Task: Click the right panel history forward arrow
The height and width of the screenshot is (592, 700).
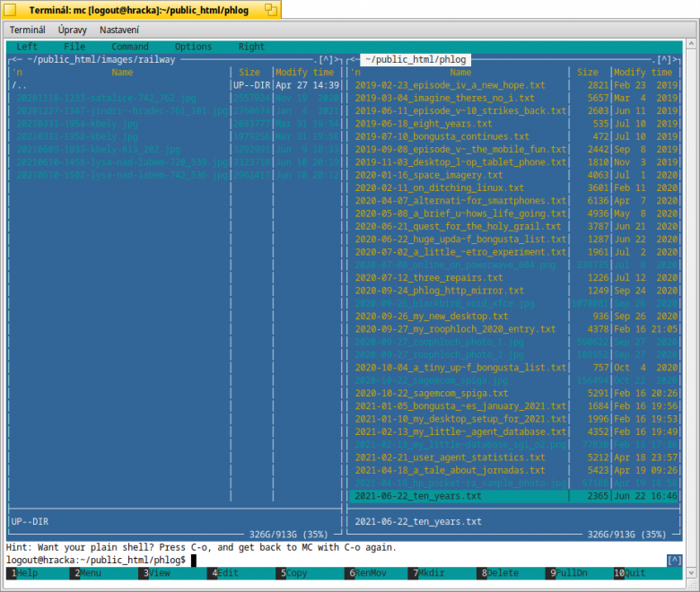Action: point(676,59)
